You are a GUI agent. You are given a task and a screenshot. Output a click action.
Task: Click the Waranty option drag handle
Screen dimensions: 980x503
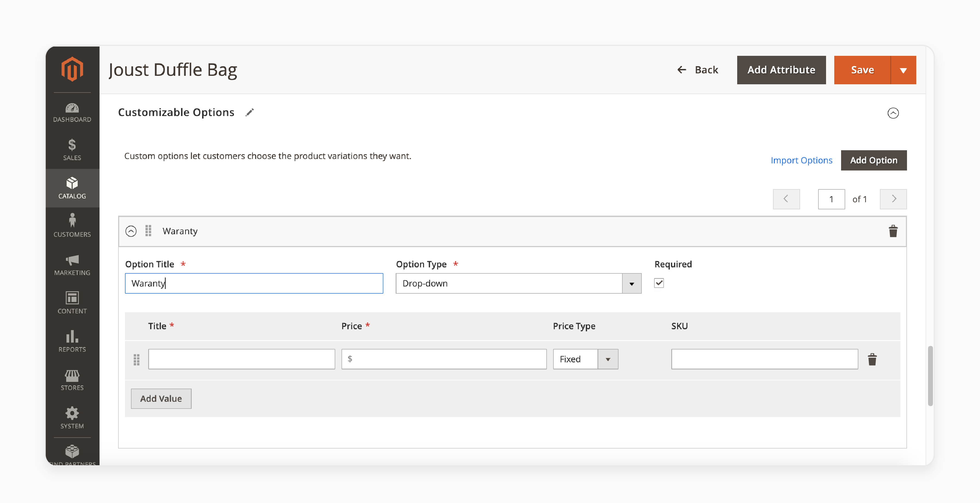coord(148,231)
